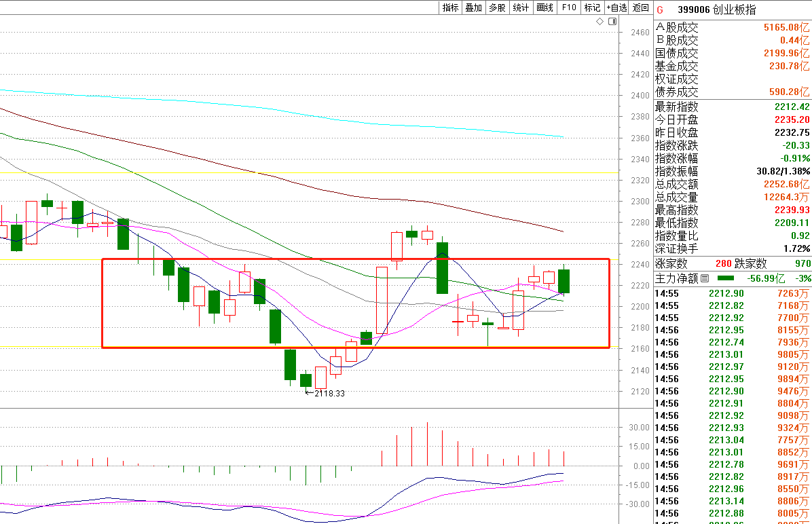Click the 标记 mark button
Screen dimensions: 812x524
(x=593, y=7)
